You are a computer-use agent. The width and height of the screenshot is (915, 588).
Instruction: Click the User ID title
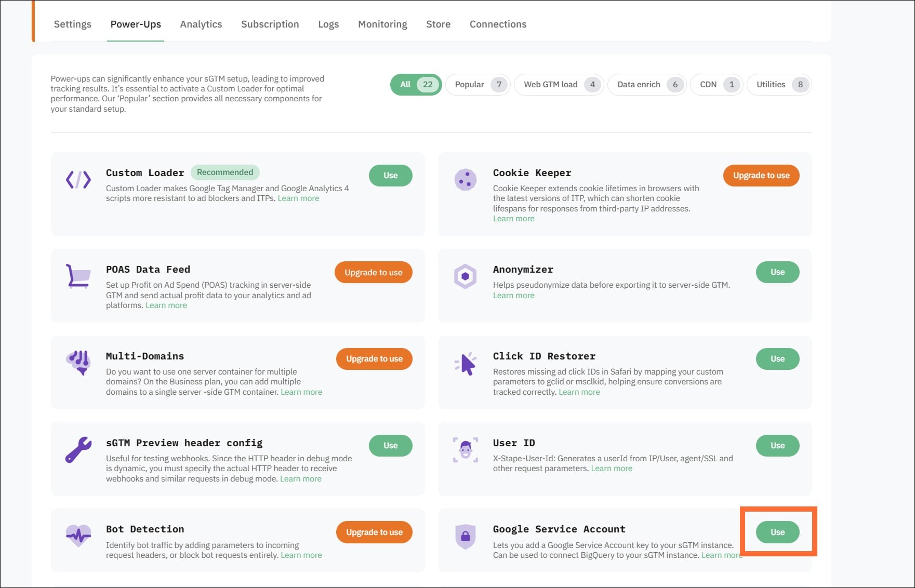514,443
